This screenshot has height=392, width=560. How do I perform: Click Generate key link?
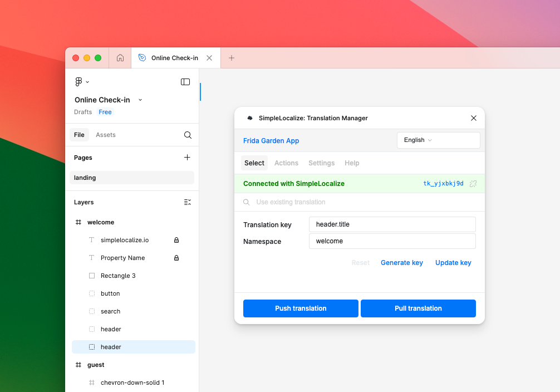(402, 263)
